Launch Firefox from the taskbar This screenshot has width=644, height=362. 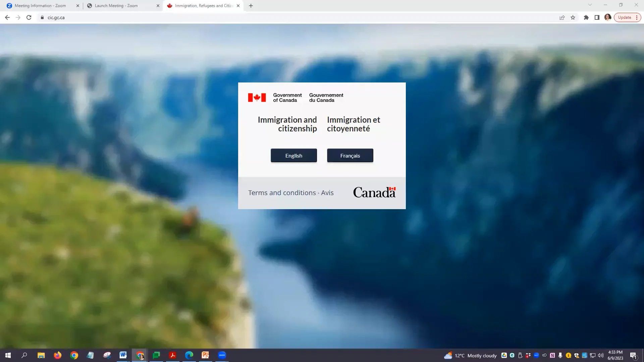[58, 355]
